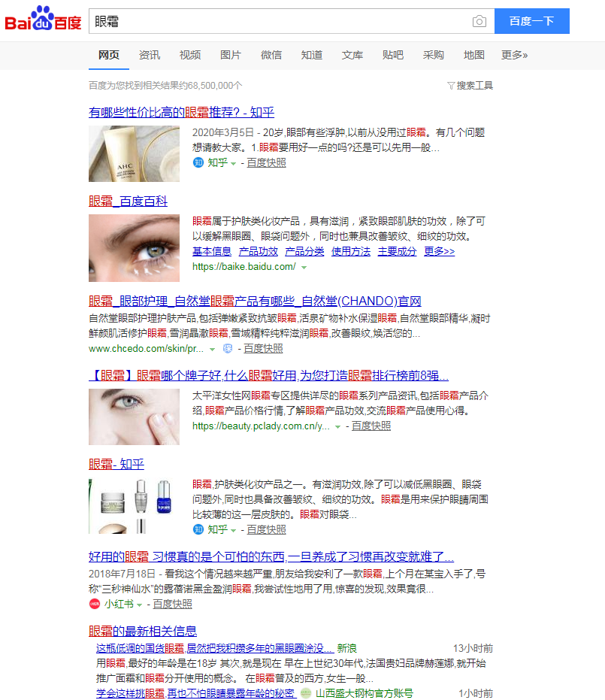605x700 pixels.
Task: Open camera image search icon
Action: (x=479, y=21)
